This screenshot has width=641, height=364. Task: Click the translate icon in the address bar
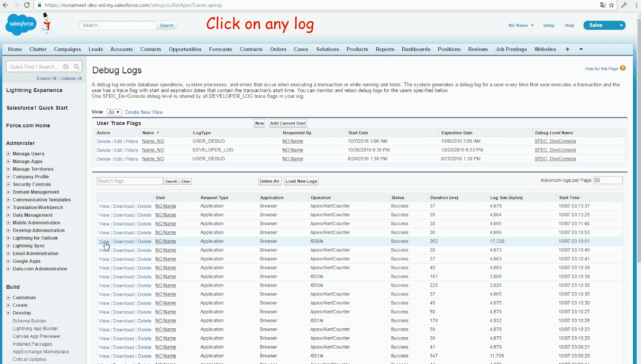tap(603, 5)
